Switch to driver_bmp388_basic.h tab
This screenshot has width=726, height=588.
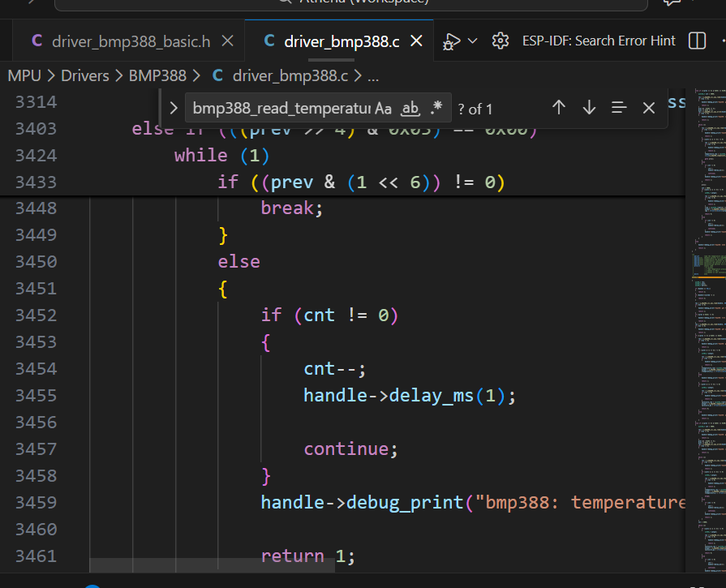click(131, 41)
